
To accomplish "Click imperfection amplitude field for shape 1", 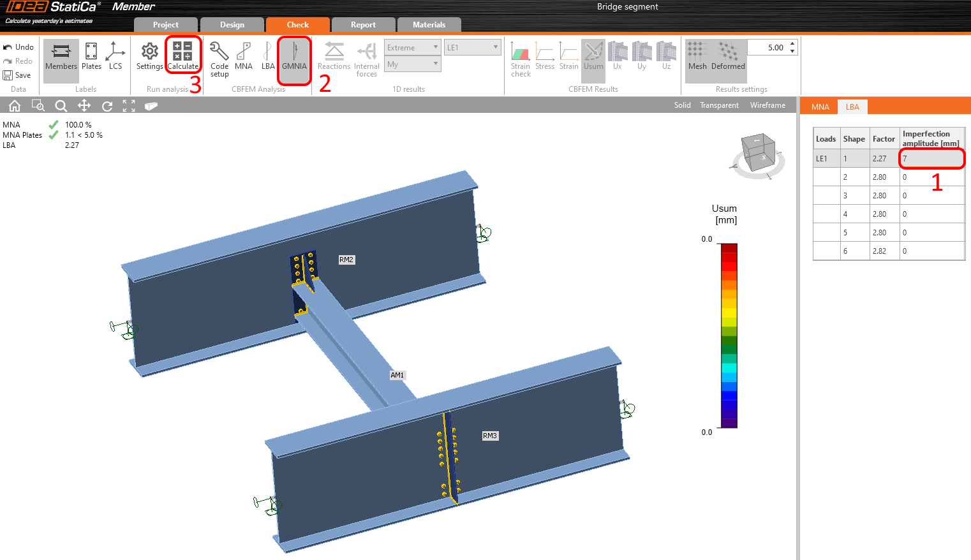I will tap(931, 159).
